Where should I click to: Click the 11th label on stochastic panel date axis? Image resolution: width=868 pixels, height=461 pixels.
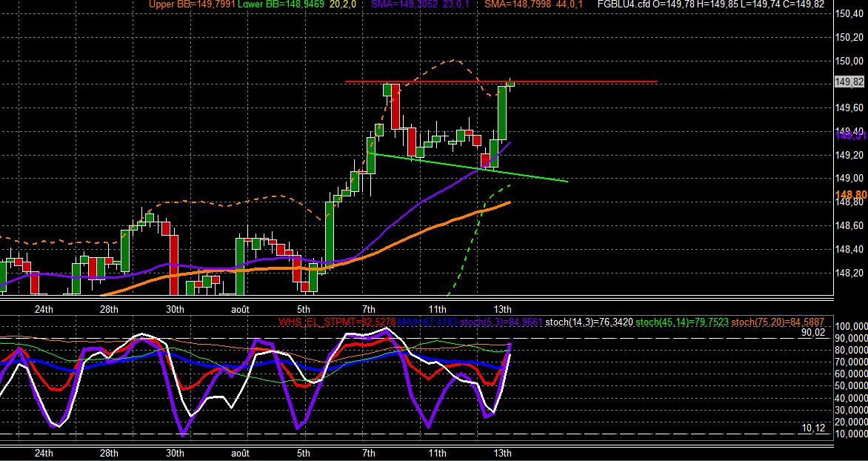point(437,454)
